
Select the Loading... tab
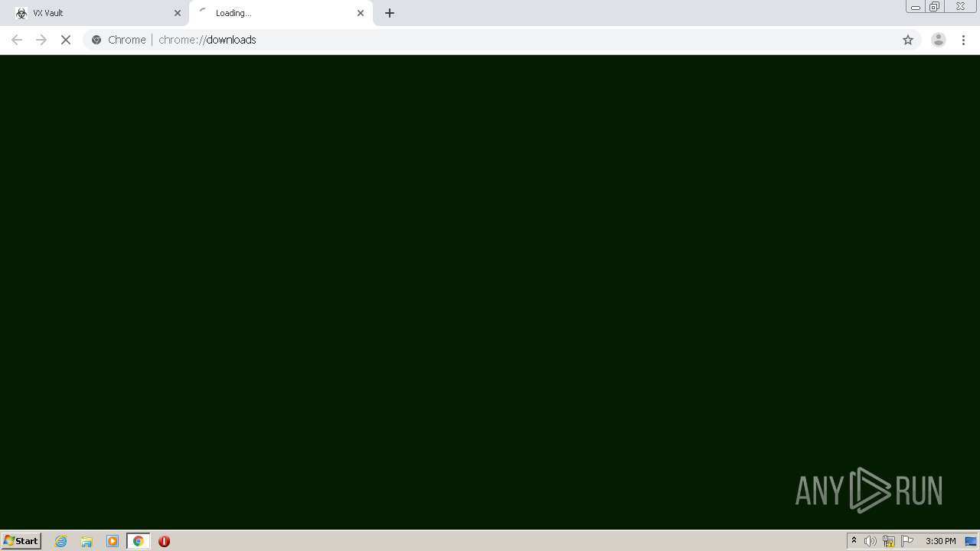280,13
